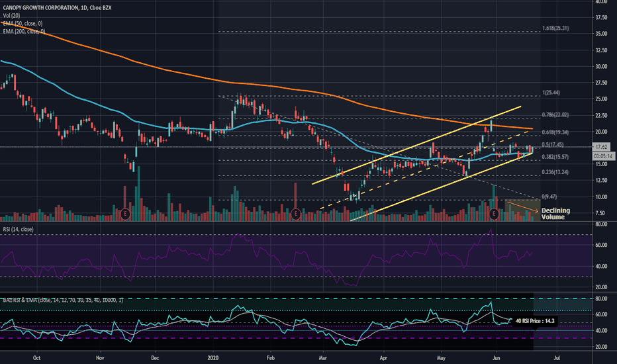The image size is (617, 364).
Task: Select the RSI (14, close) pane legend
Action: pos(18,229)
